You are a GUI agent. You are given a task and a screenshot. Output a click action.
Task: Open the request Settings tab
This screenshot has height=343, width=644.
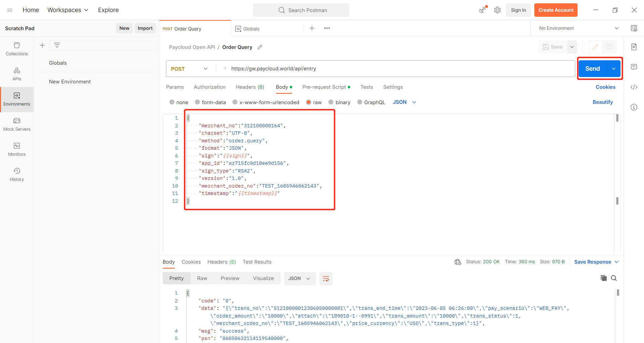tap(393, 87)
